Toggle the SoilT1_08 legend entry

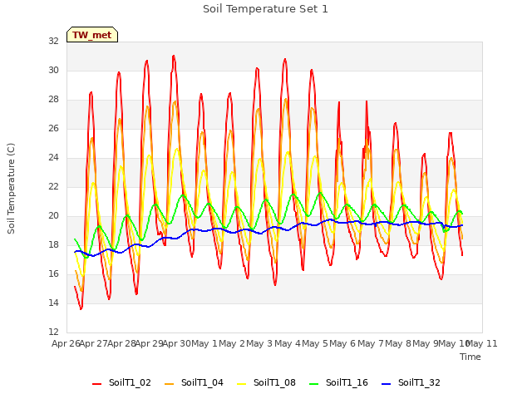click(266, 382)
